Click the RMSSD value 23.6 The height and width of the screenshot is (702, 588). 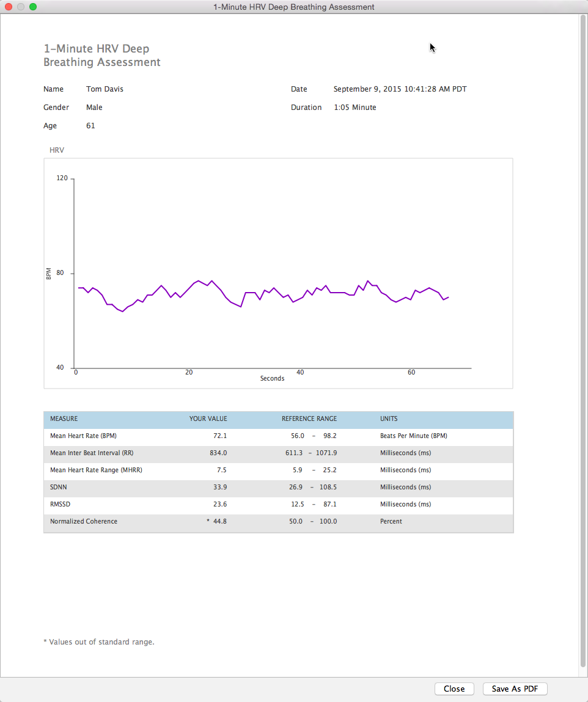(x=220, y=504)
